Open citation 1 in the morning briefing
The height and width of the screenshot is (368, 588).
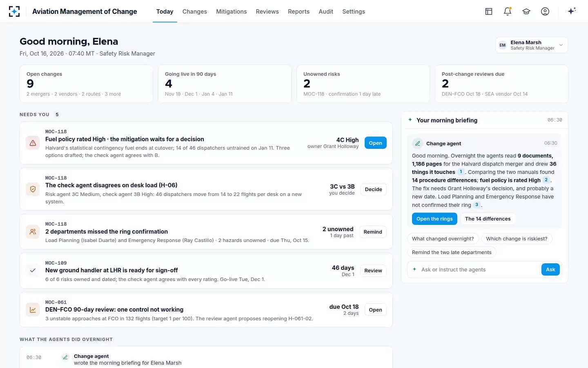pos(461,172)
